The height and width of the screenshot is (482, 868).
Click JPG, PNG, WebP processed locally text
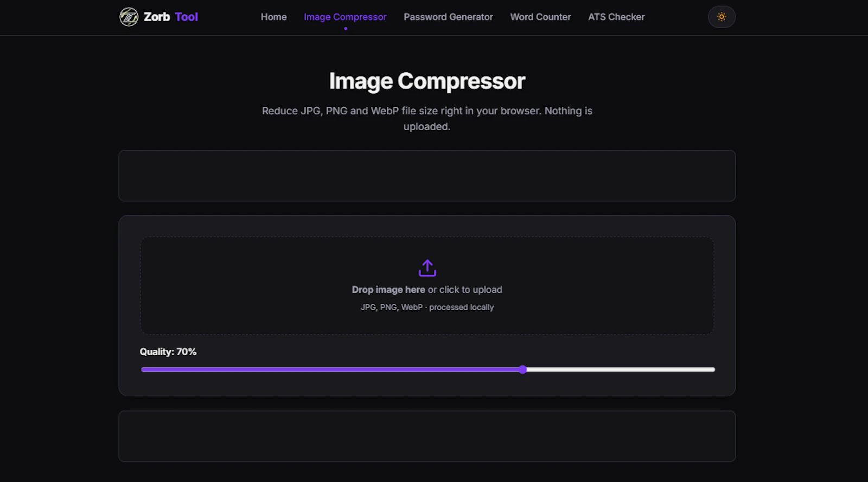pyautogui.click(x=427, y=307)
